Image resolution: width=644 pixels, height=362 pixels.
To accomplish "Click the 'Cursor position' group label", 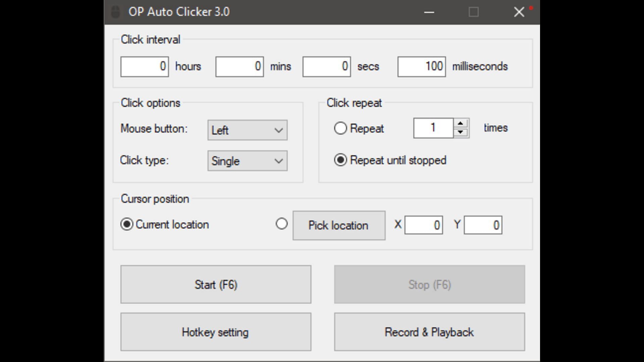I will coord(155,199).
